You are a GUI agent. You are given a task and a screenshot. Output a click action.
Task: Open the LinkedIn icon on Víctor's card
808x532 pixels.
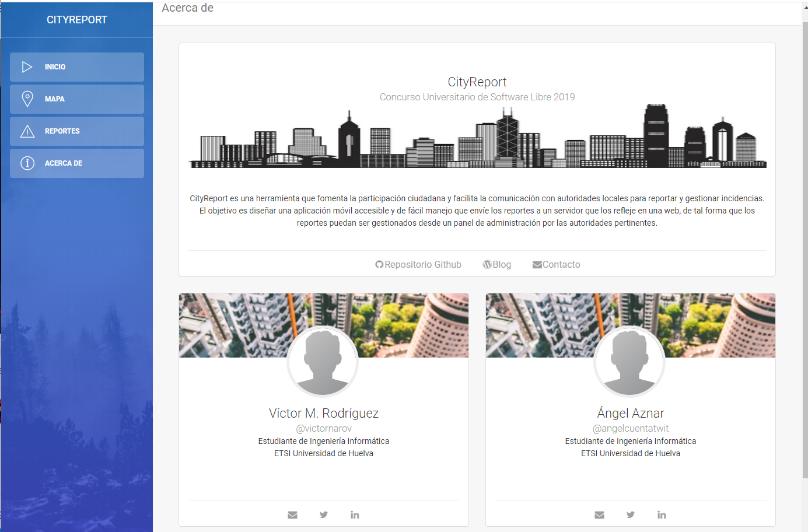coord(355,514)
